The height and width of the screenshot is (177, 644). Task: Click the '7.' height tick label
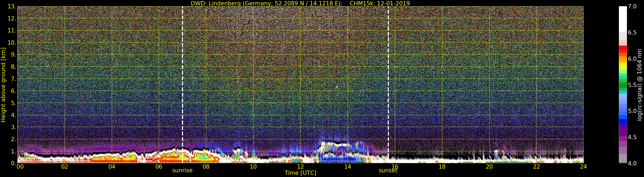(x=14, y=79)
